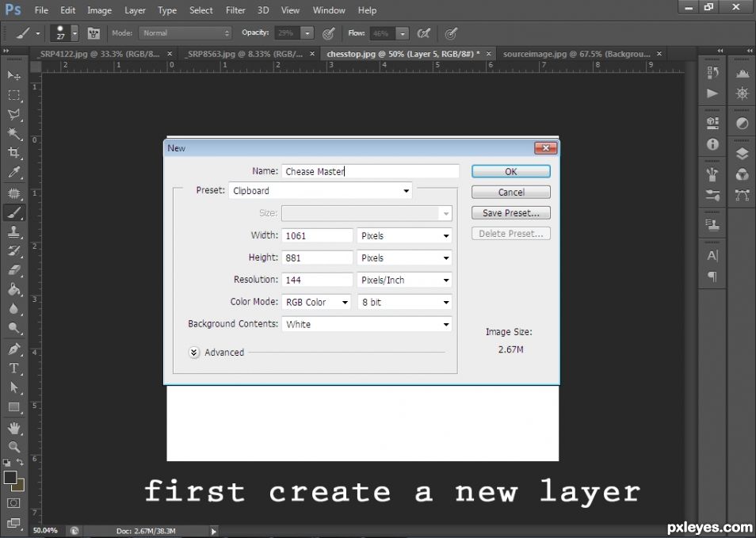Screen dimensions: 756x538
Task: Open the Resolution units Pixels/Inch dropdown
Action: coord(404,280)
